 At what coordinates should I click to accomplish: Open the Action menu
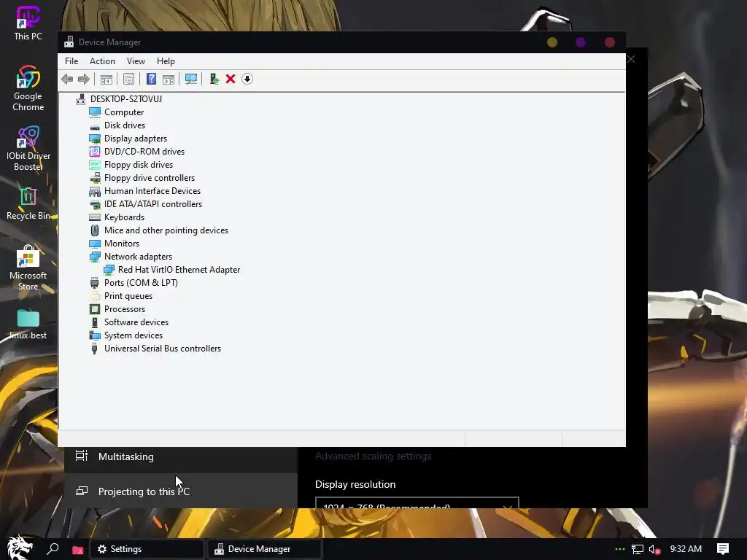(102, 61)
